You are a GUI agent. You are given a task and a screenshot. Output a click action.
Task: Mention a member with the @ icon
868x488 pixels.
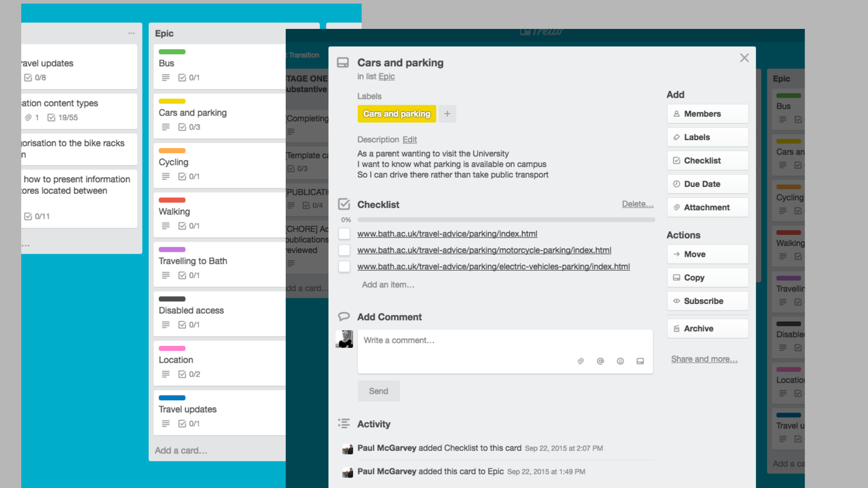pos(600,361)
